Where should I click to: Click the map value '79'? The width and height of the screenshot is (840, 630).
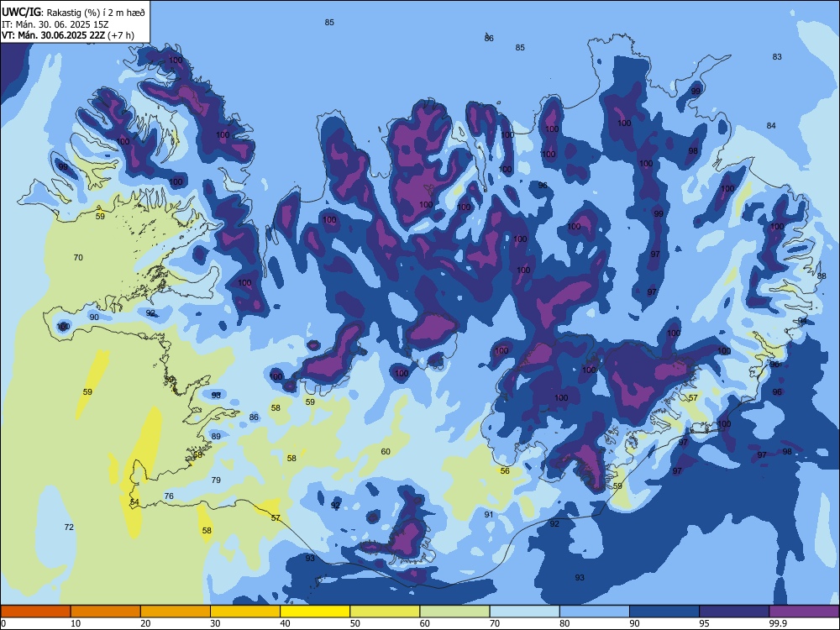point(216,480)
